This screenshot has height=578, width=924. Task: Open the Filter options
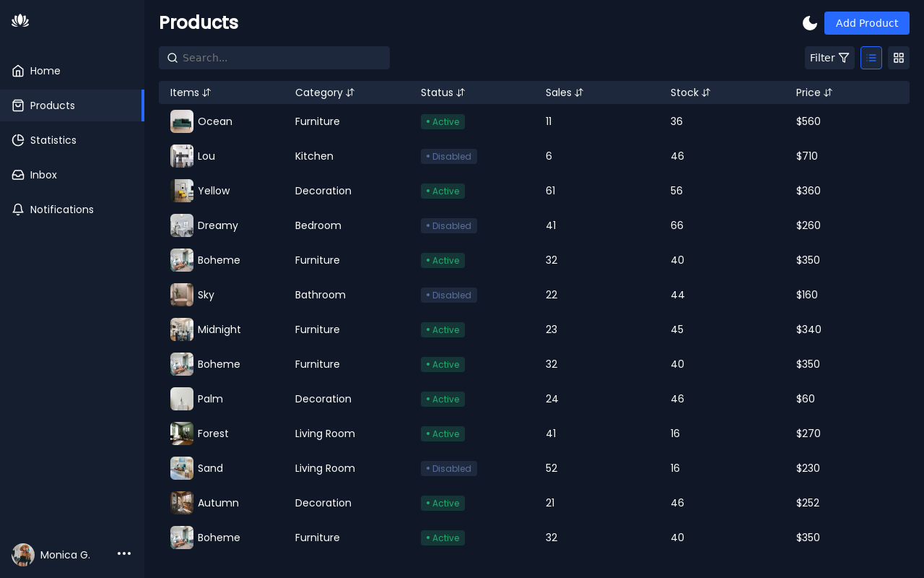click(x=829, y=58)
